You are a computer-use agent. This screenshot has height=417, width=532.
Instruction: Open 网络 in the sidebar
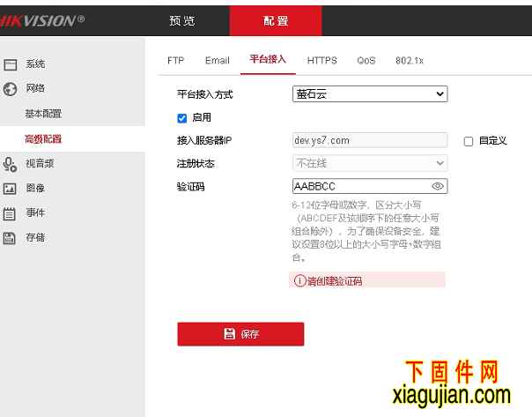coord(35,89)
